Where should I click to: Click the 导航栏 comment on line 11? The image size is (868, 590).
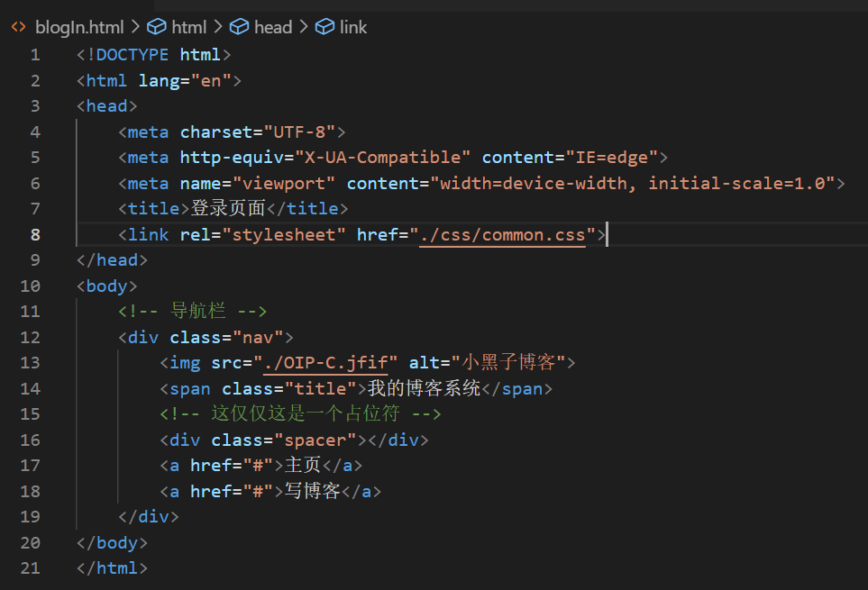tap(193, 311)
